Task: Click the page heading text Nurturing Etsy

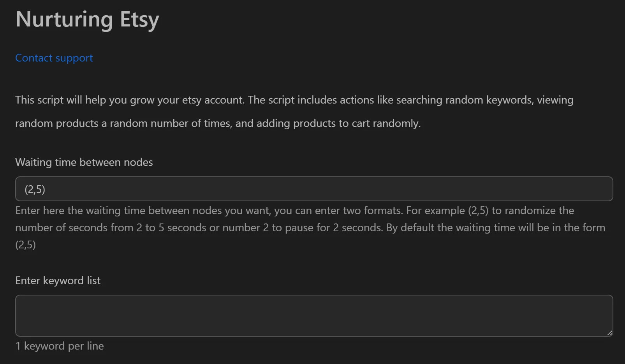Action: (86, 19)
